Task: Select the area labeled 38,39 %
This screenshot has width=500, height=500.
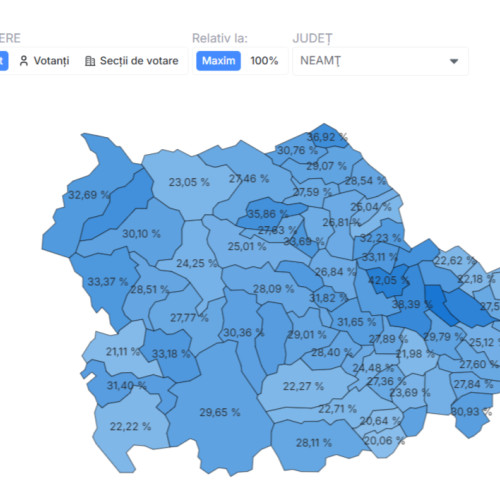Action: tap(412, 304)
